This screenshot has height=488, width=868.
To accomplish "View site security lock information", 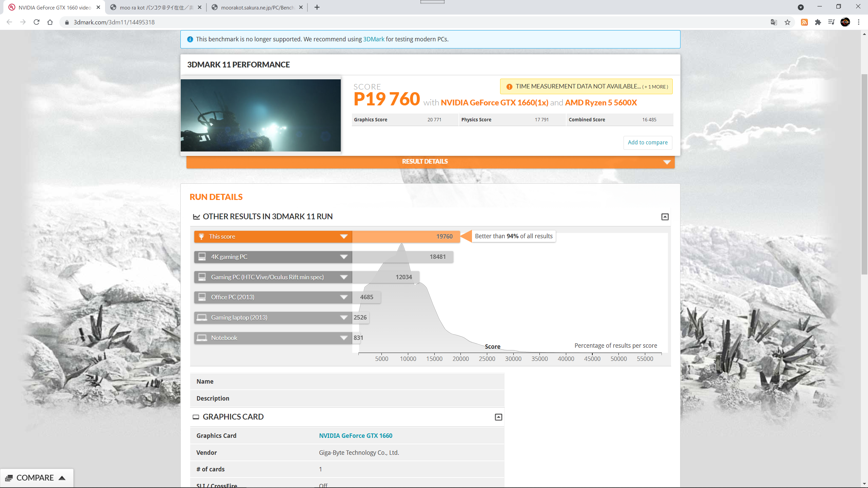I will point(67,22).
